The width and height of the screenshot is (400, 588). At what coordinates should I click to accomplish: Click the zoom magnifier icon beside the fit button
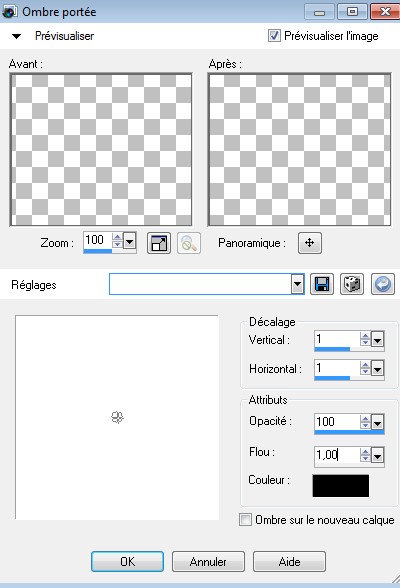[x=189, y=243]
